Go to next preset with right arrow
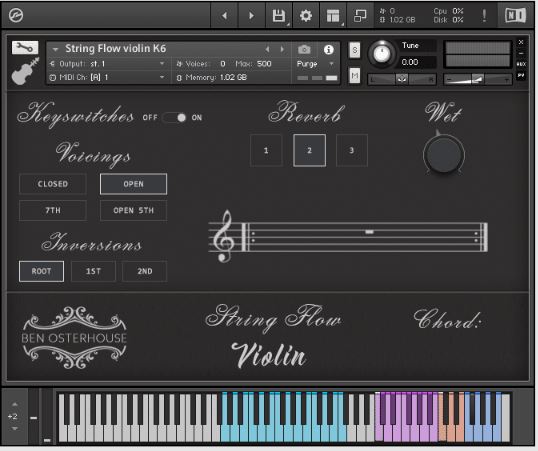The image size is (538, 451). coord(252,15)
